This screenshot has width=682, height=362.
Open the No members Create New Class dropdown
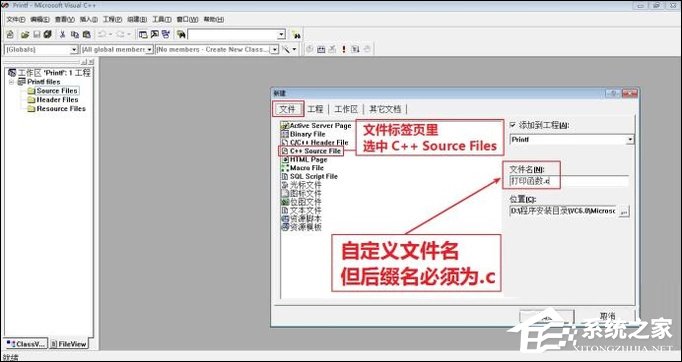[x=274, y=50]
